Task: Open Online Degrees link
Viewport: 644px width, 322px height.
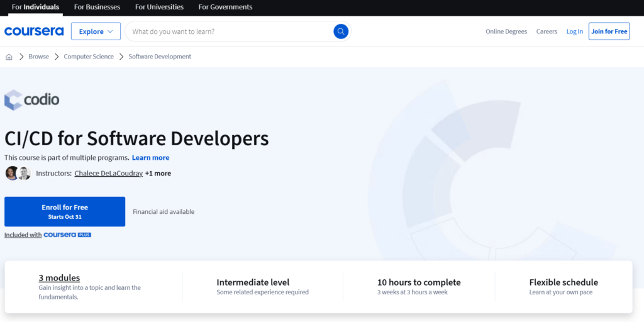Action: pyautogui.click(x=506, y=31)
